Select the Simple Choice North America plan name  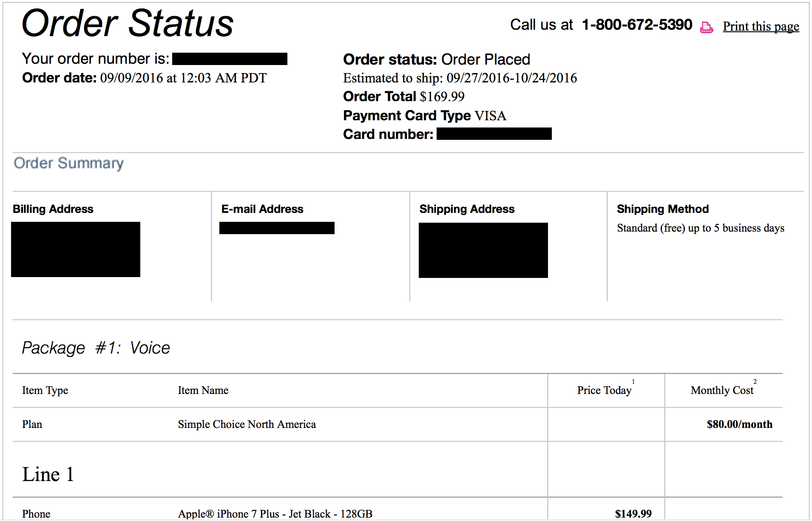pos(247,425)
